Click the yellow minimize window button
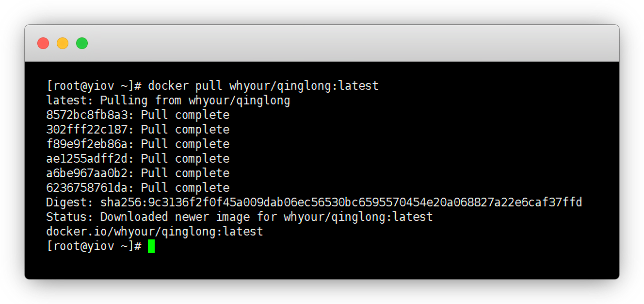This screenshot has height=304, width=644. pyautogui.click(x=63, y=43)
